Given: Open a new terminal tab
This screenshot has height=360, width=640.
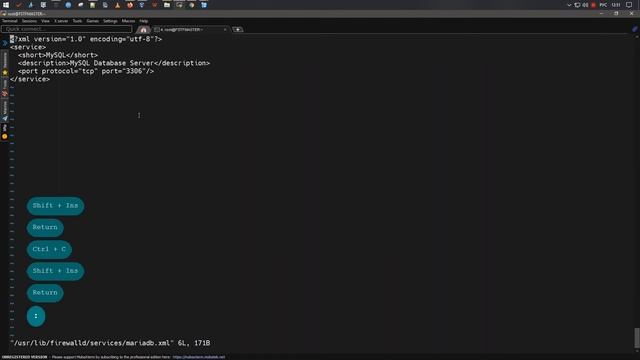Looking at the screenshot, I should (x=238, y=29).
